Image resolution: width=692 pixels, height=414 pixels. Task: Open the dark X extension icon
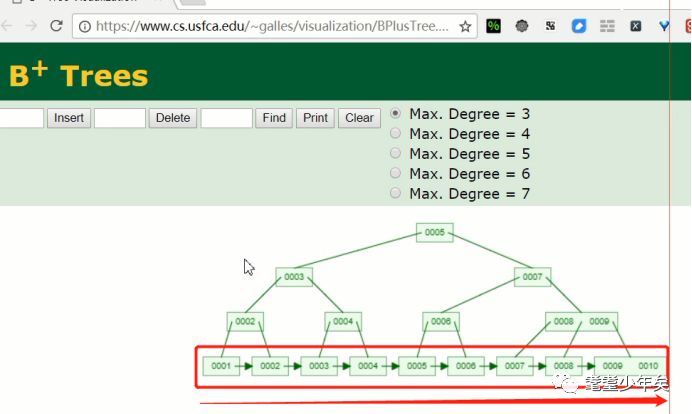636,26
